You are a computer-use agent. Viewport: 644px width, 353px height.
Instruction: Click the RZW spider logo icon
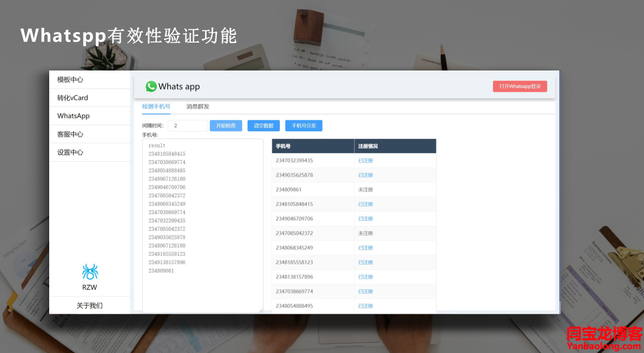tap(90, 272)
